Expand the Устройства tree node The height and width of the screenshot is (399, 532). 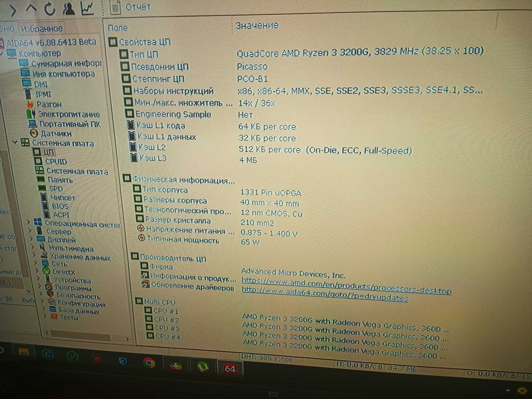pos(38,278)
